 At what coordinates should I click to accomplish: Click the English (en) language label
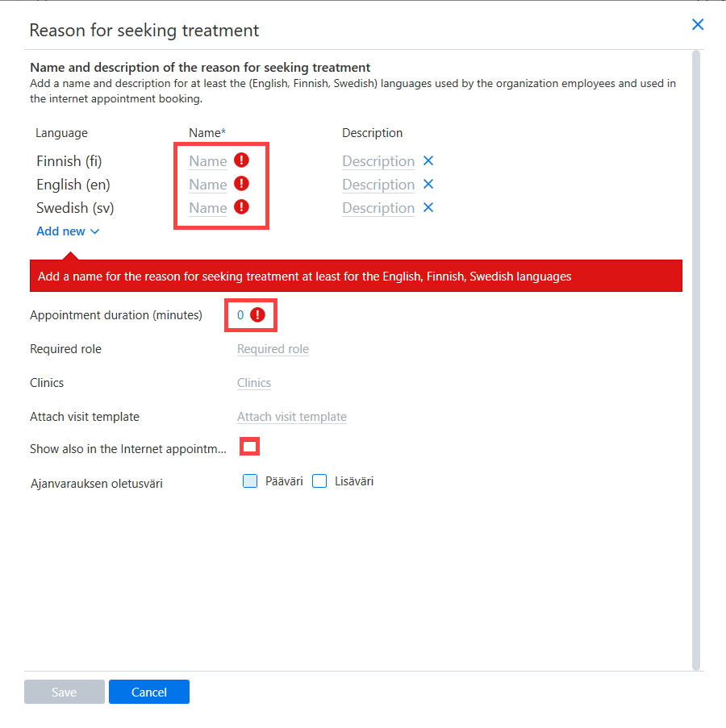coord(73,185)
